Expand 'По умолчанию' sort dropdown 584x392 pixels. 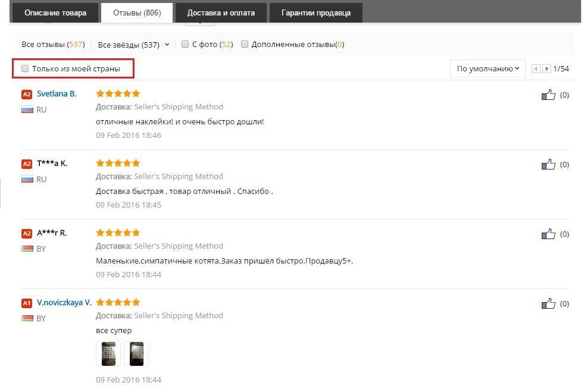(488, 68)
